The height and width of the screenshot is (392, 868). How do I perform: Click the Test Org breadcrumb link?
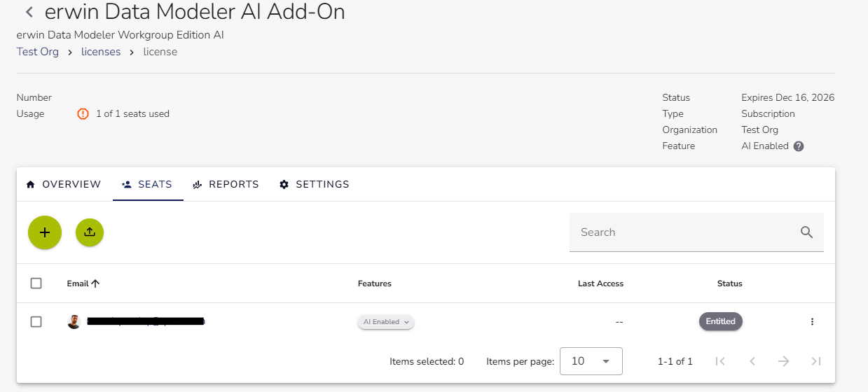pyautogui.click(x=38, y=52)
